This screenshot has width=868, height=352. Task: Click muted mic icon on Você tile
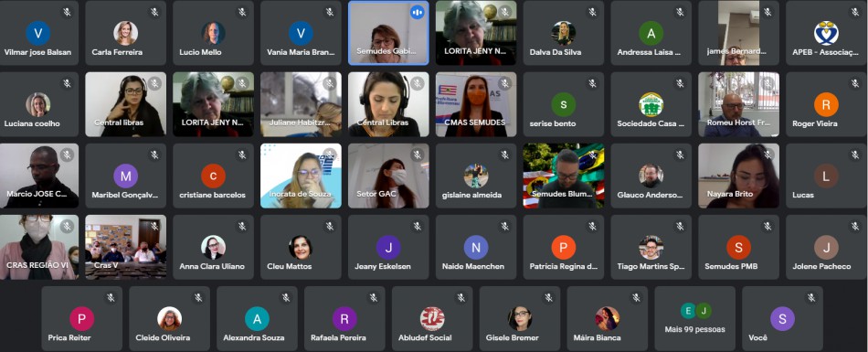coord(811,298)
